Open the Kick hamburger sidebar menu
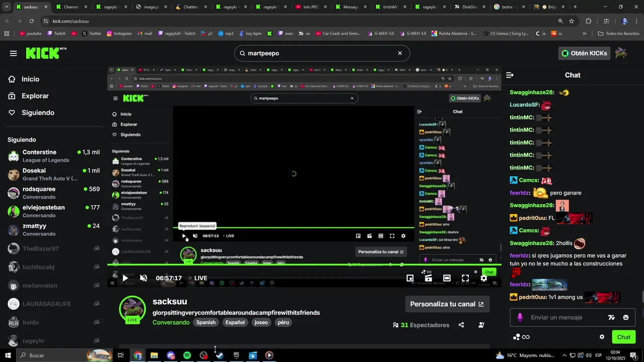The height and width of the screenshot is (362, 644). tap(13, 53)
